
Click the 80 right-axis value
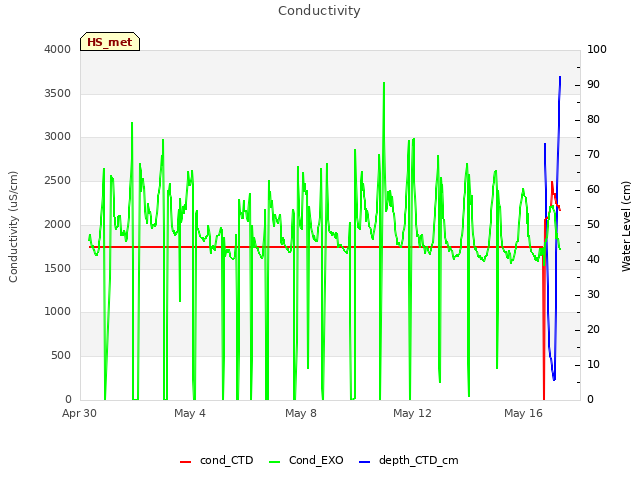point(593,120)
